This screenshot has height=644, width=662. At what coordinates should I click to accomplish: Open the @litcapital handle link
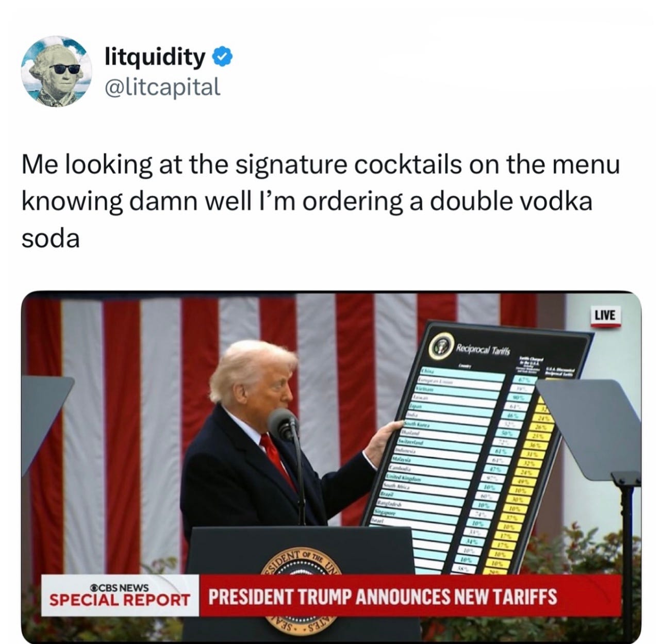(x=162, y=87)
